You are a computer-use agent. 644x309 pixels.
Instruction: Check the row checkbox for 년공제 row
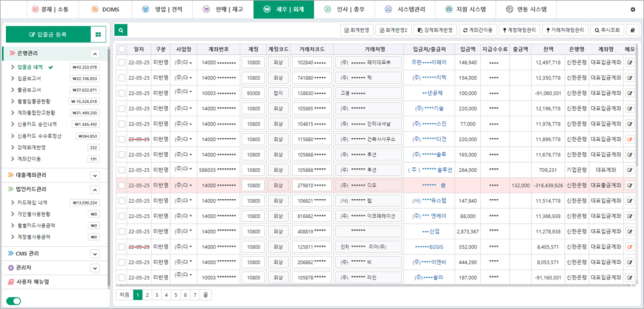click(121, 94)
